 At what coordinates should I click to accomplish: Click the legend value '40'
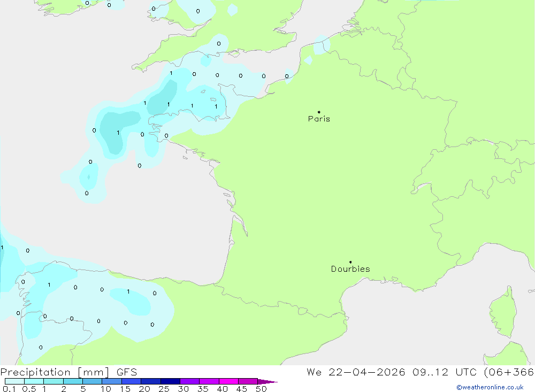coord(222,389)
